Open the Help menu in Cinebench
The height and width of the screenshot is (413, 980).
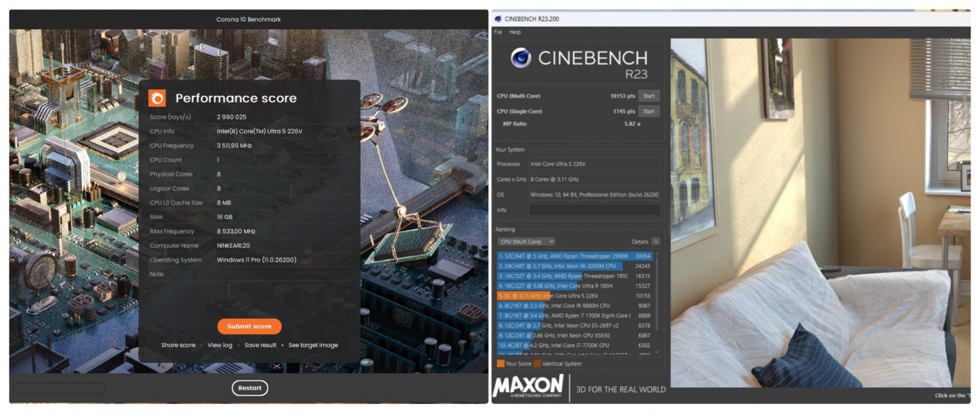click(515, 32)
